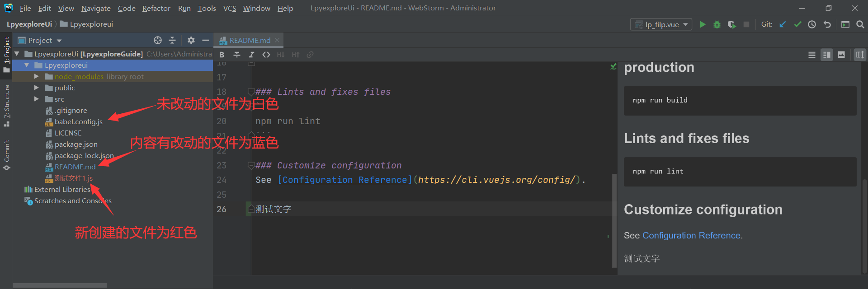Open the lp_filp.vue run configuration dropdown
This screenshot has height=289, width=868.
click(661, 24)
